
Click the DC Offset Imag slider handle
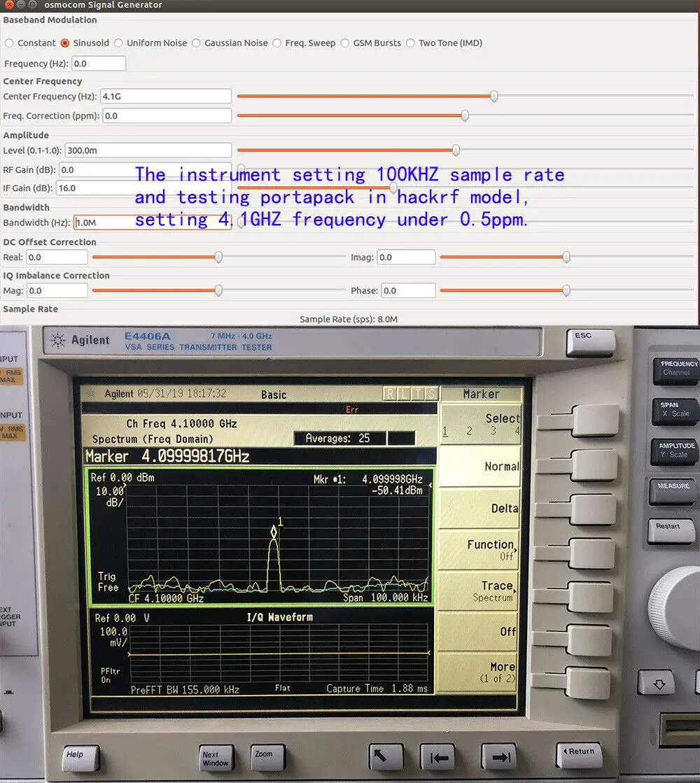(566, 258)
